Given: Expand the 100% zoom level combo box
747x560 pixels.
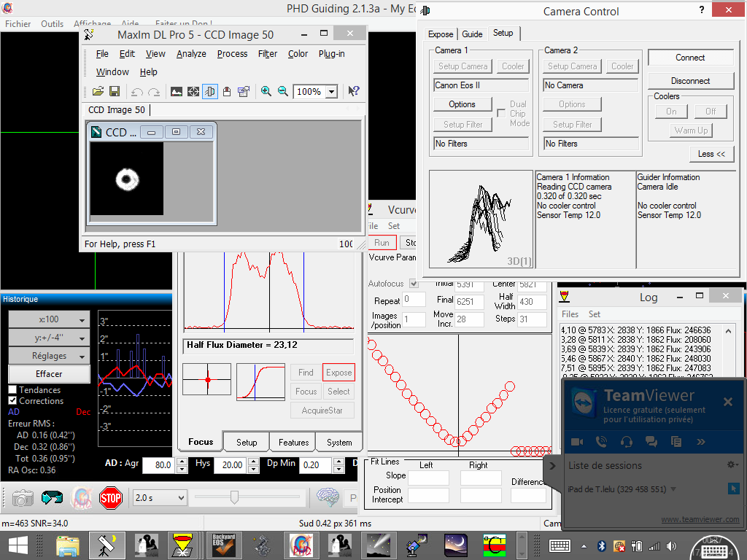Looking at the screenshot, I should (331, 91).
